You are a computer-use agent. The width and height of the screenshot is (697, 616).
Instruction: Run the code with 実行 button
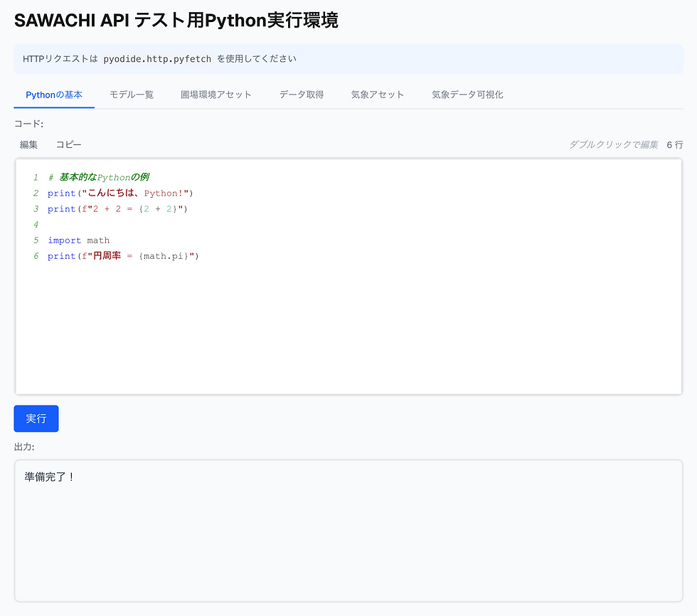tap(36, 418)
